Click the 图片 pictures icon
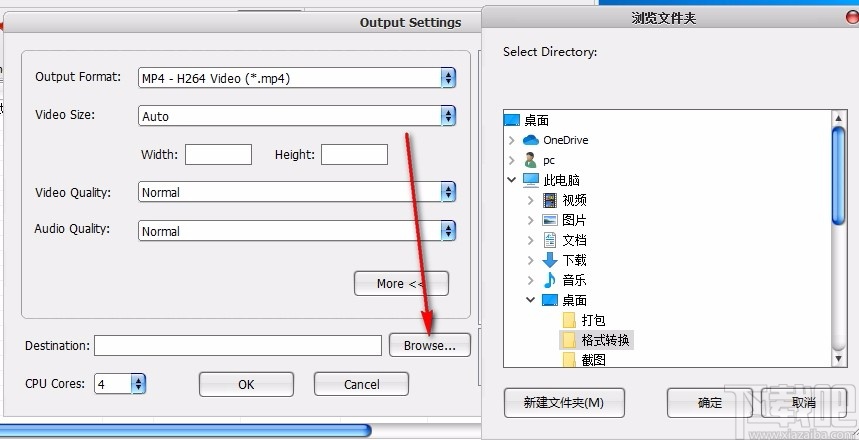This screenshot has height=440, width=859. pos(549,220)
